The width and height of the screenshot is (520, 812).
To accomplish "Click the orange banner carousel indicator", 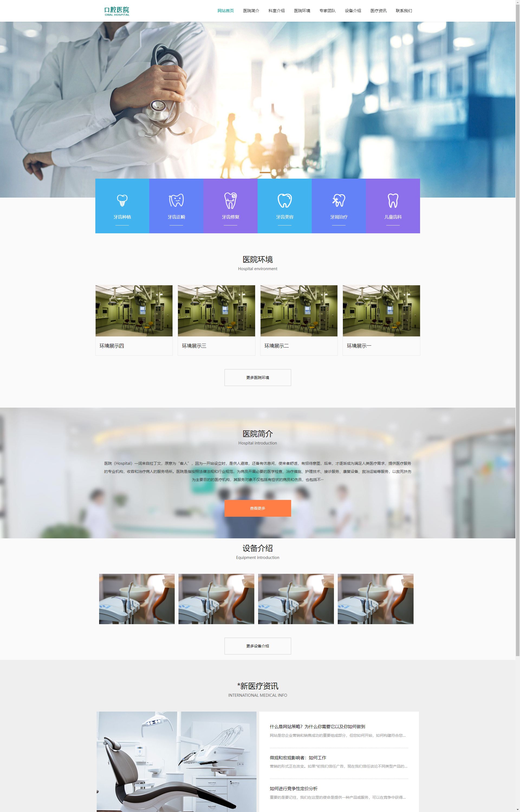I will (x=265, y=172).
